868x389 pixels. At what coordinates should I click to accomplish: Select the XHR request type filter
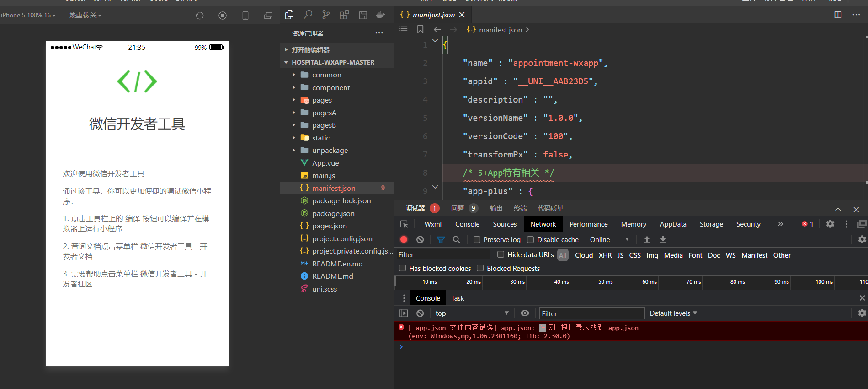click(605, 255)
